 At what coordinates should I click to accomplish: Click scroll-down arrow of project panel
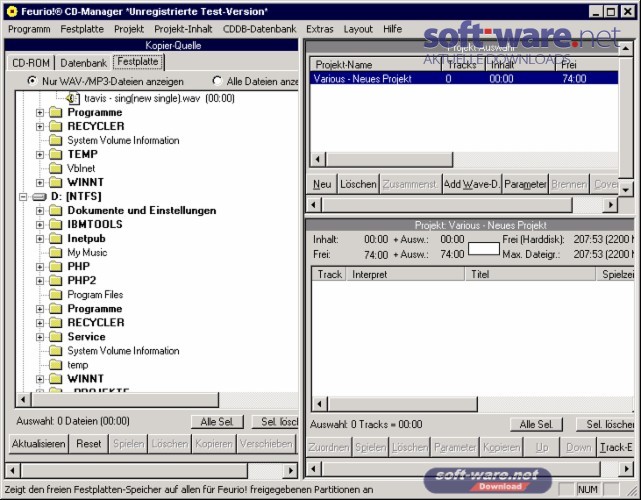tap(626, 190)
